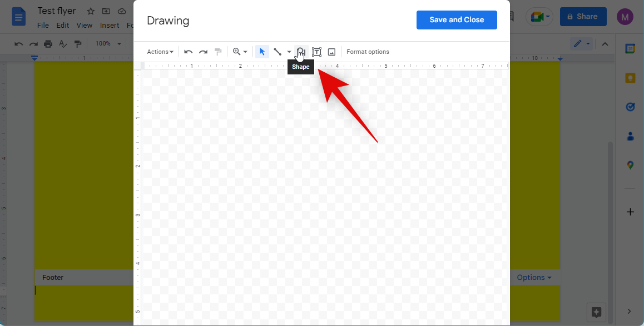644x326 pixels.
Task: Activate the Select arrow tool
Action: (262, 52)
